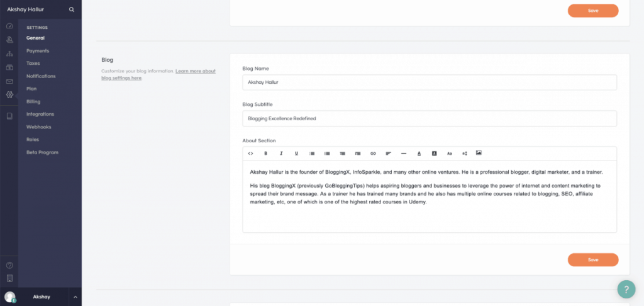Open Taxes settings

pyautogui.click(x=33, y=64)
